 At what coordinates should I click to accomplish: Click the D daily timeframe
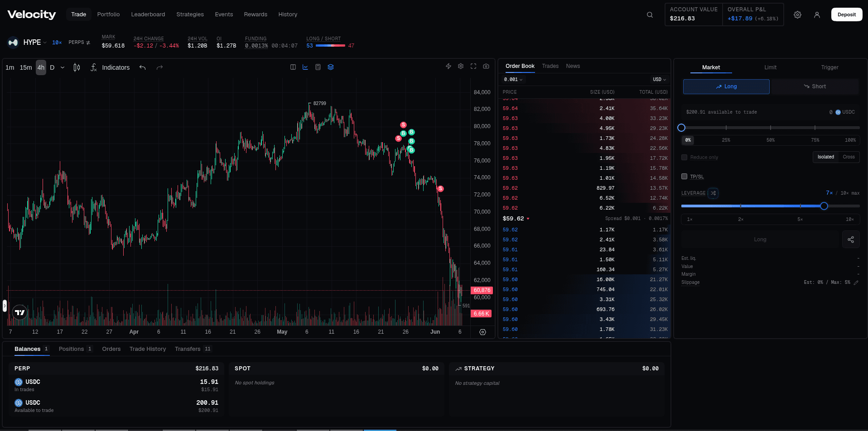click(52, 67)
